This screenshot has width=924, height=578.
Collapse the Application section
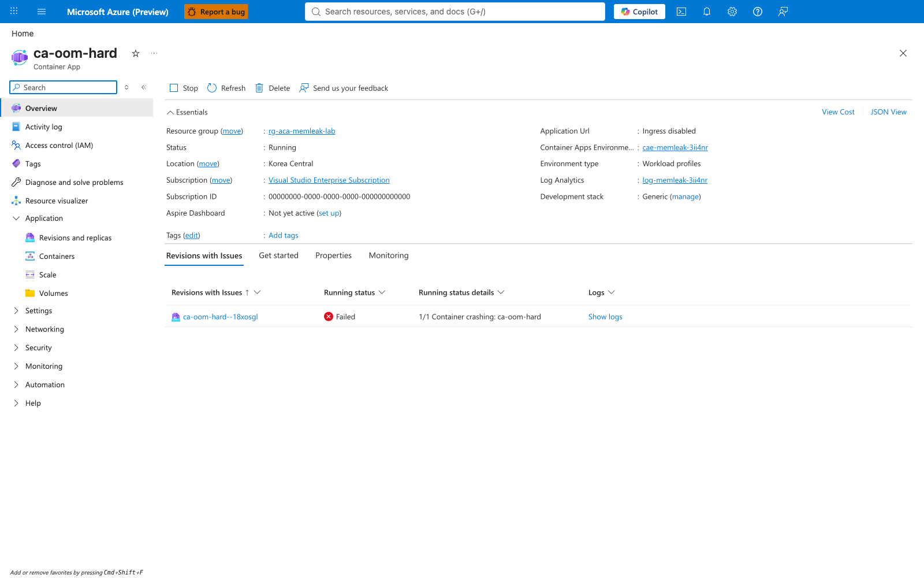coord(16,218)
